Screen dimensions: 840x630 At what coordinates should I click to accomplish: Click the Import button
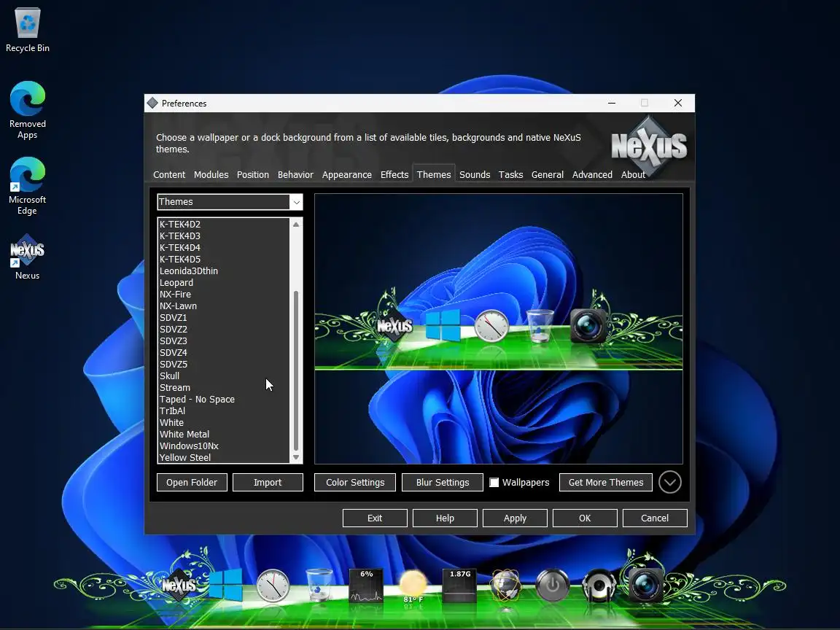pos(268,482)
